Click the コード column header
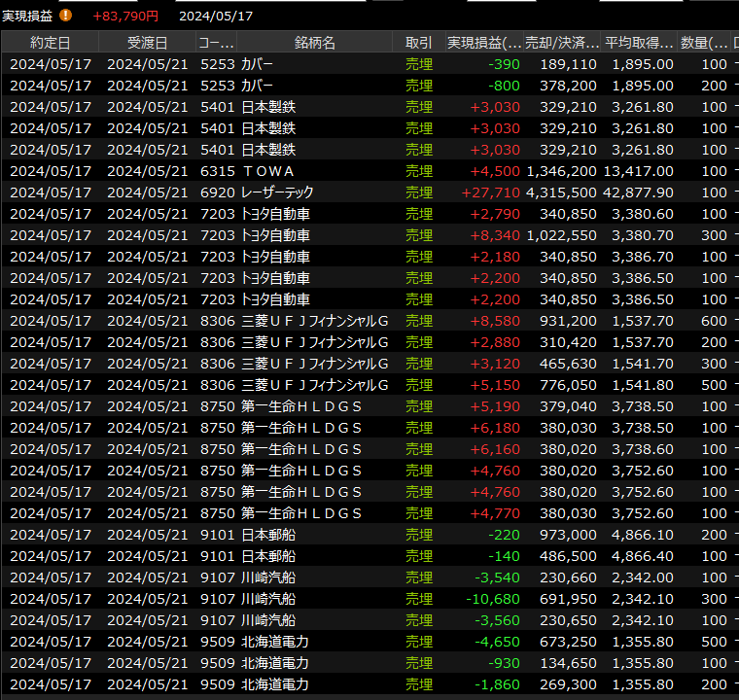The height and width of the screenshot is (700, 739). (216, 43)
